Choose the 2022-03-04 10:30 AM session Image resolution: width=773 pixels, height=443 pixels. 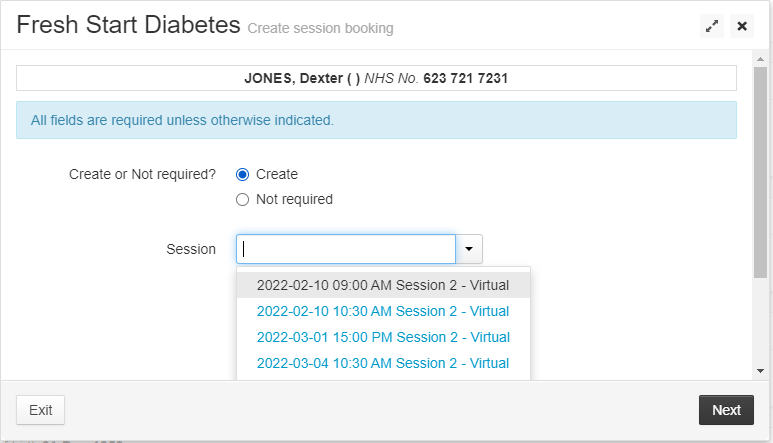(383, 364)
